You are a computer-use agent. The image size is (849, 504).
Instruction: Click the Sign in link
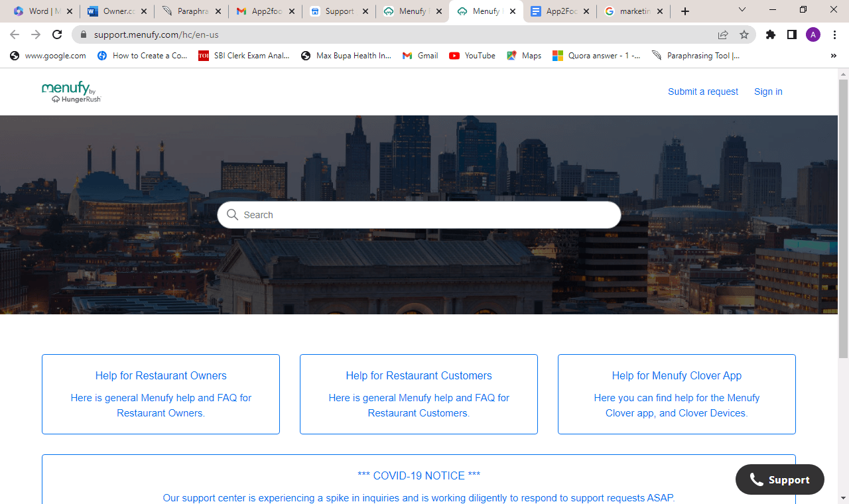(x=768, y=92)
